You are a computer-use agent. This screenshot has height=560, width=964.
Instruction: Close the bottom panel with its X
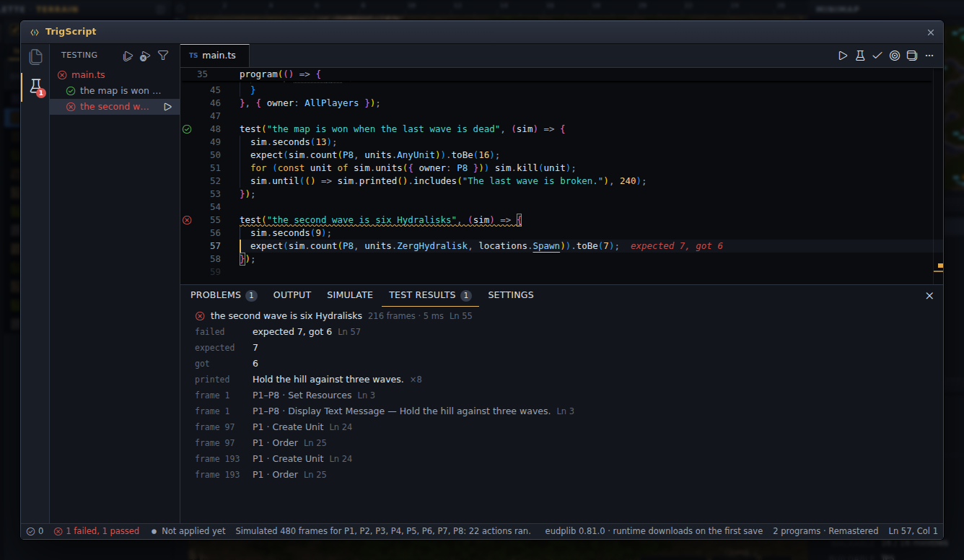point(929,296)
